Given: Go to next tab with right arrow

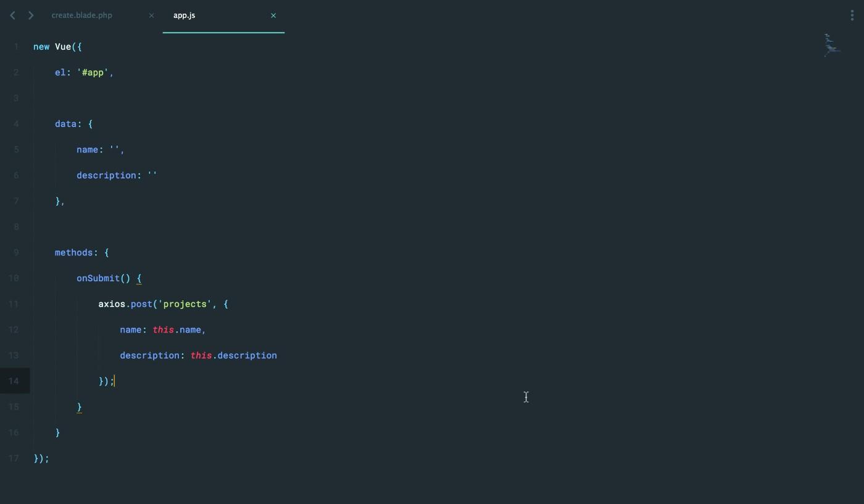Looking at the screenshot, I should pos(31,15).
